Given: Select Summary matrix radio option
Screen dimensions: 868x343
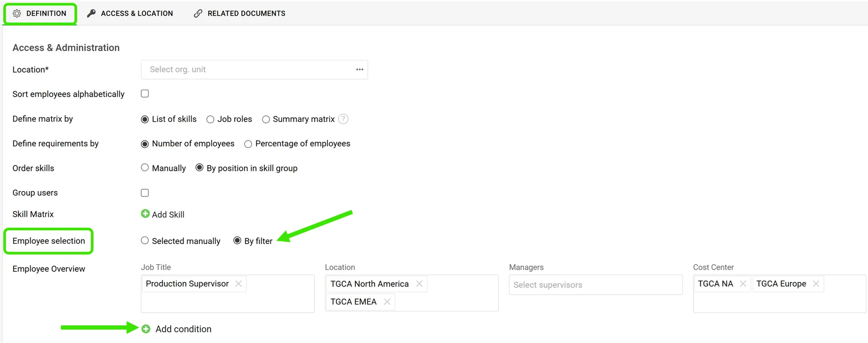Looking at the screenshot, I should (266, 119).
